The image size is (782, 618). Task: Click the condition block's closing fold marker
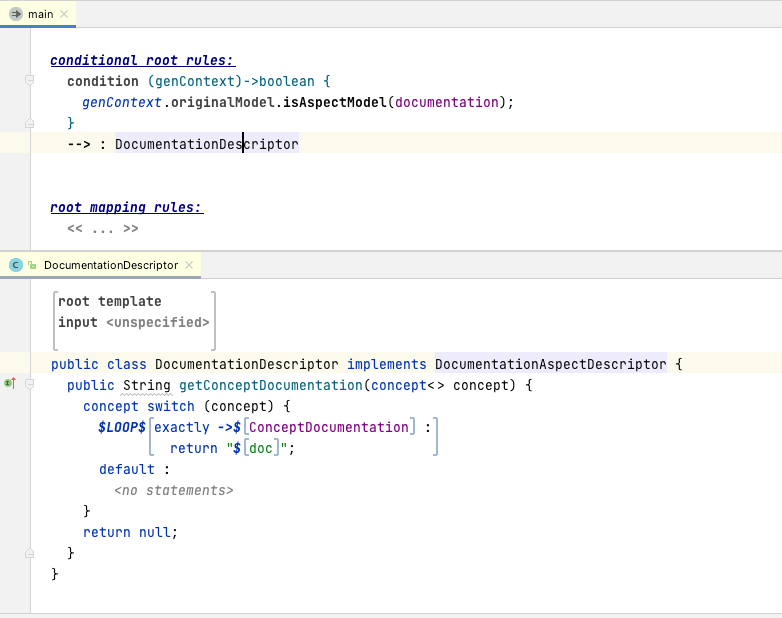29,123
